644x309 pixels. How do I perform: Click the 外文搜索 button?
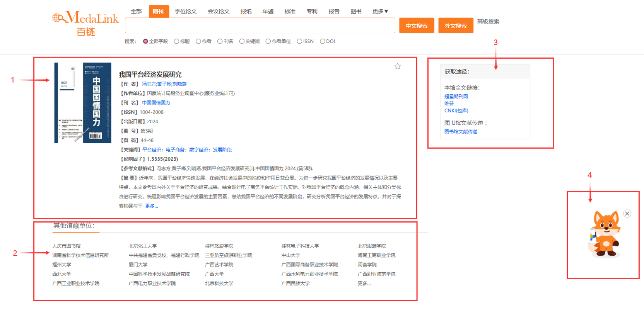click(x=456, y=25)
